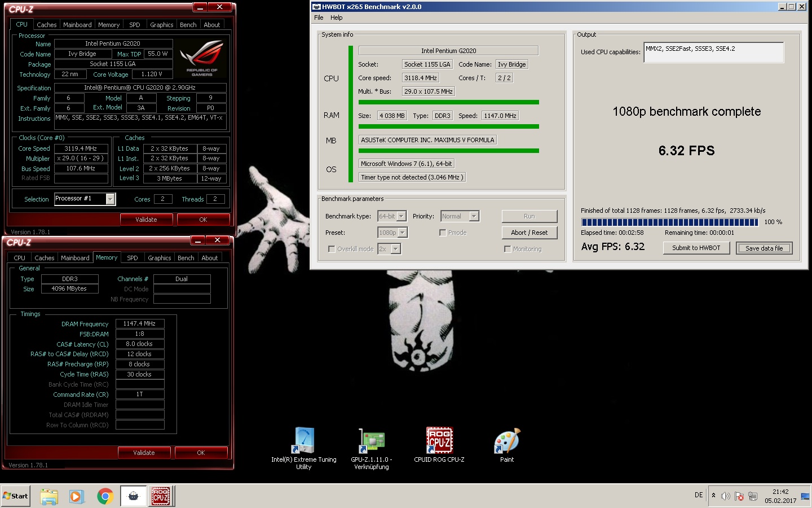Toggle the Pmode checkbox
Screen dimensions: 812x508
pyautogui.click(x=443, y=233)
